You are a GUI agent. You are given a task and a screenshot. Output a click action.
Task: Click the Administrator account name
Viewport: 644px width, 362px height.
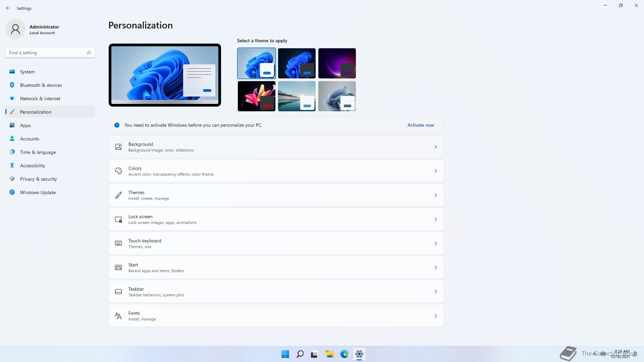tap(44, 27)
